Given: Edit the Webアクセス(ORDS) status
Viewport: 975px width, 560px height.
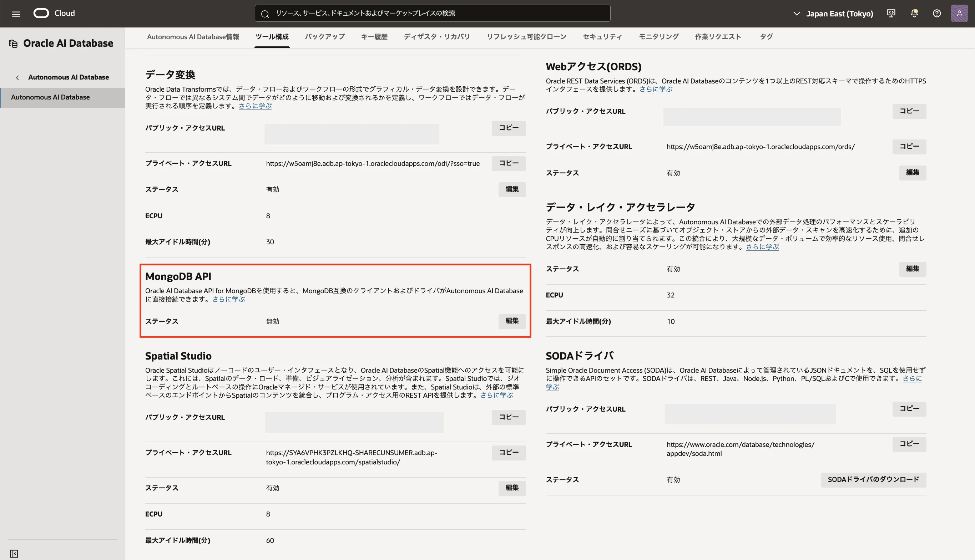Looking at the screenshot, I should [x=913, y=173].
